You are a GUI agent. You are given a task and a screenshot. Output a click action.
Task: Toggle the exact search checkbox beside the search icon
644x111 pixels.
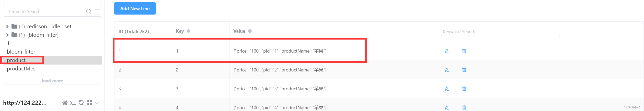point(97,12)
